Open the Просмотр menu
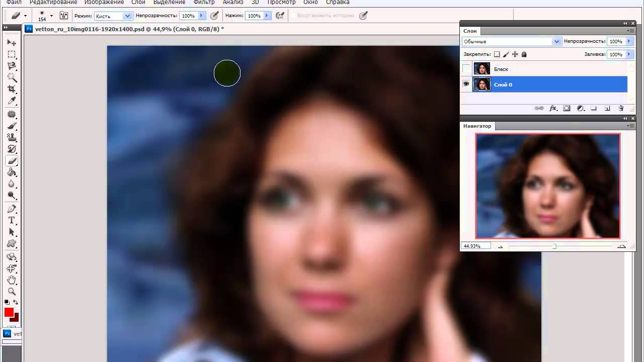The image size is (644, 362). coord(281,3)
